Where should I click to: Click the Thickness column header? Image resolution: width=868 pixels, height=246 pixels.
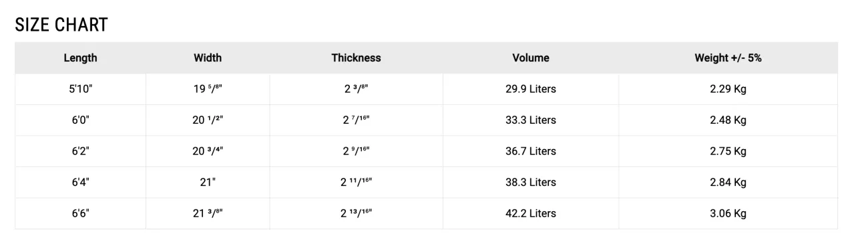tap(356, 58)
